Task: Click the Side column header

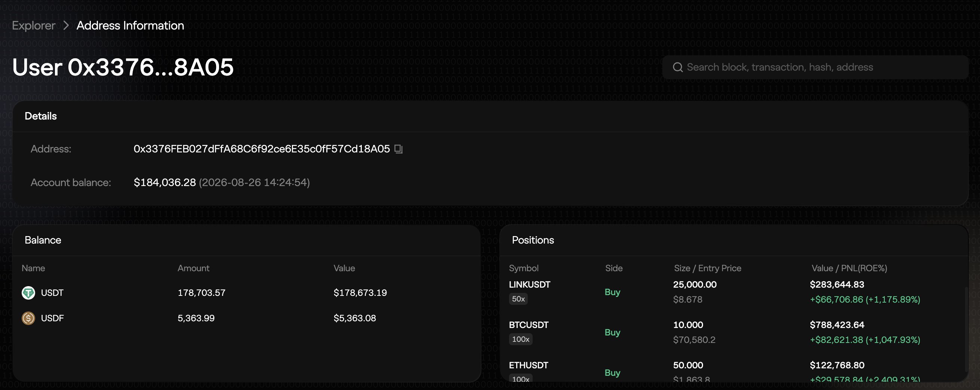Action: coord(614,268)
